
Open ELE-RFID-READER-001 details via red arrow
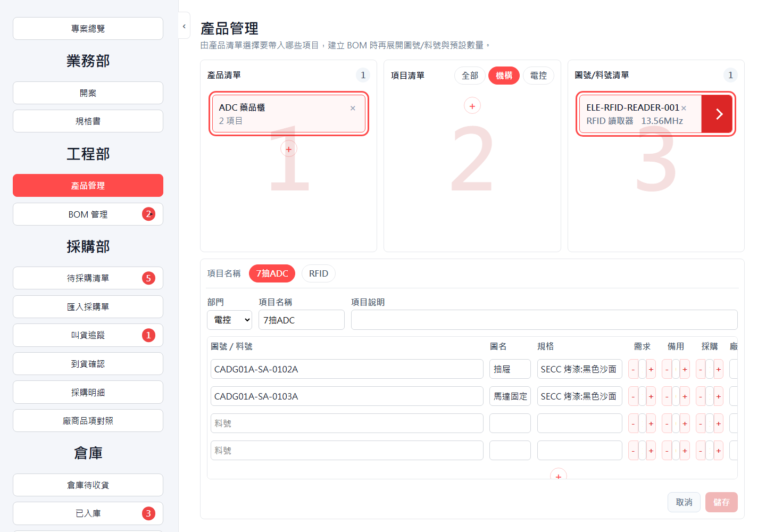coord(718,114)
